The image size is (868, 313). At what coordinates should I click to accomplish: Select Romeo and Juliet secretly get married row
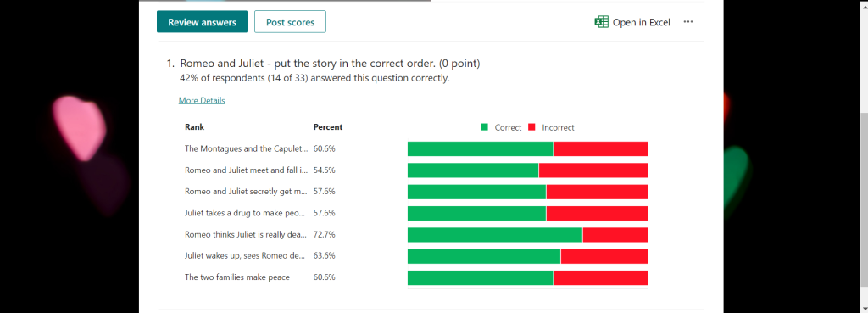[415, 192]
